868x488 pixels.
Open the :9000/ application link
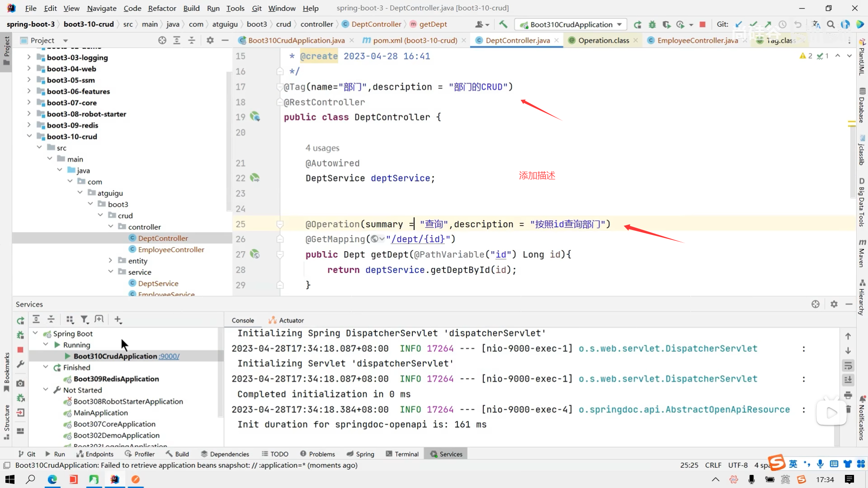tap(169, 356)
